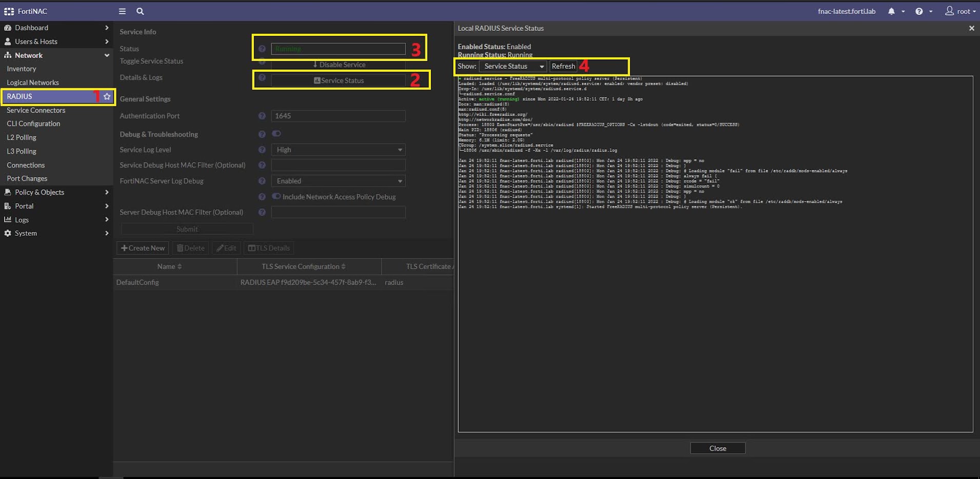Click help icon beside Service Debug Host MAC Filter
This screenshot has width=980, height=479.
point(262,165)
